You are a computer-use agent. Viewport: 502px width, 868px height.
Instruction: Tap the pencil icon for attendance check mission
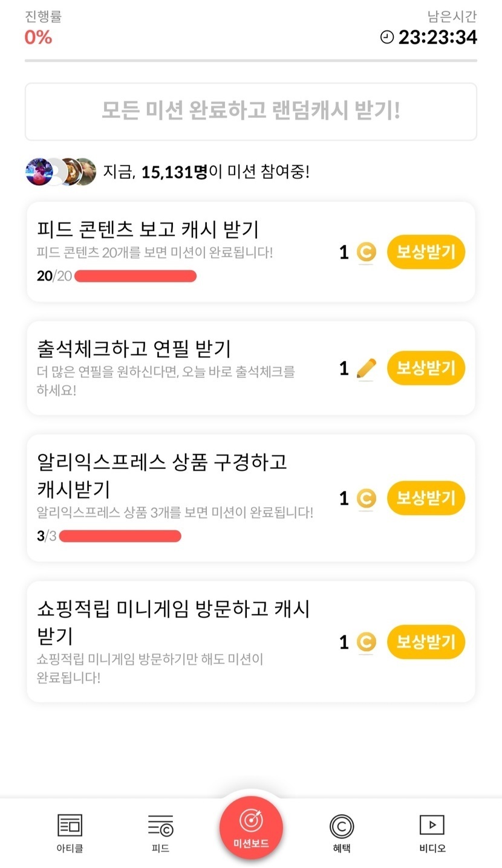point(366,368)
